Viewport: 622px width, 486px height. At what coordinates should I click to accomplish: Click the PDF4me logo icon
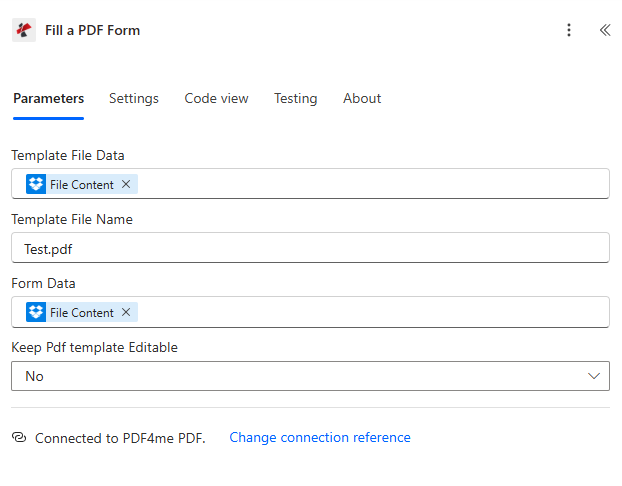coord(24,30)
